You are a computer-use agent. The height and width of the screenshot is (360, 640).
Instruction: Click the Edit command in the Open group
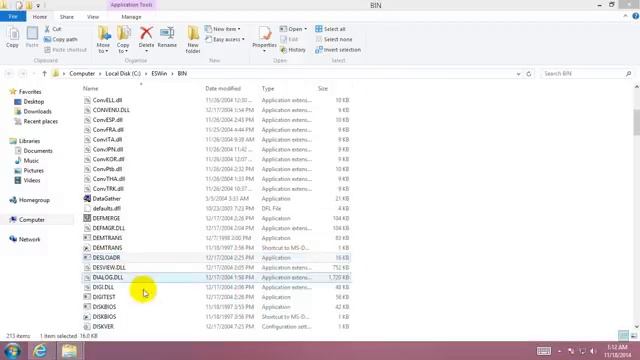coord(289,39)
